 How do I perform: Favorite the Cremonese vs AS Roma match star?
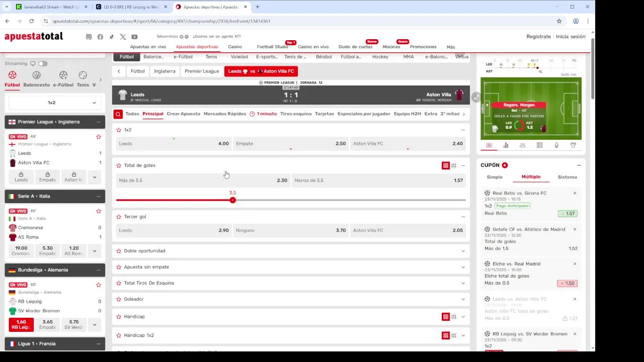(99, 211)
